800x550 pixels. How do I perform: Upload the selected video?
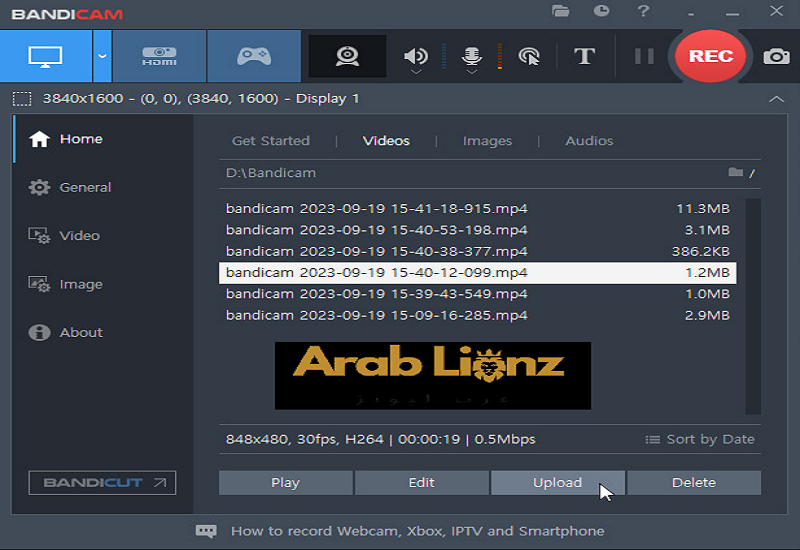click(558, 483)
